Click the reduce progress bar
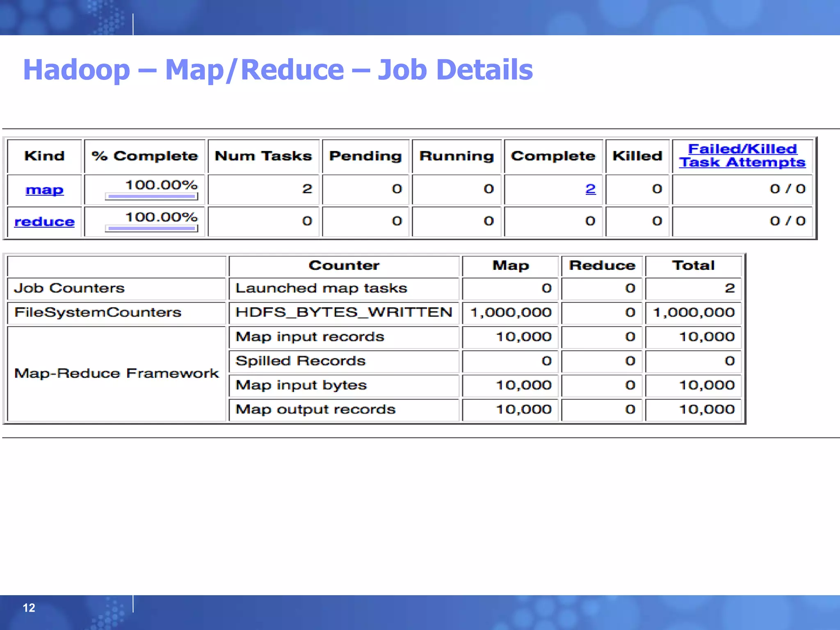Screen dimensions: 840x630 click(151, 228)
